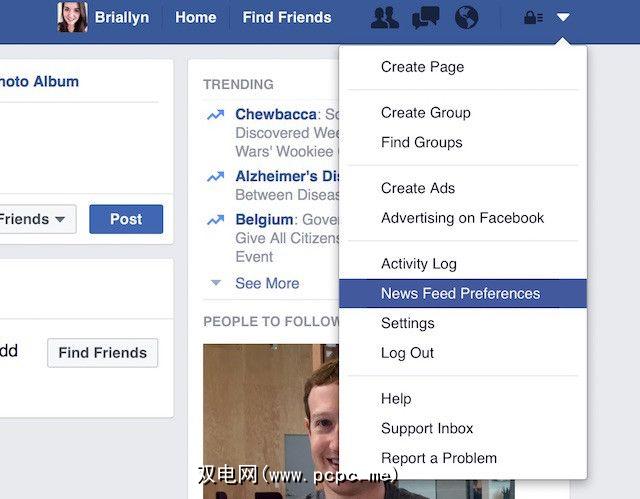Click the blue Post button
640x499 pixels.
(x=126, y=219)
